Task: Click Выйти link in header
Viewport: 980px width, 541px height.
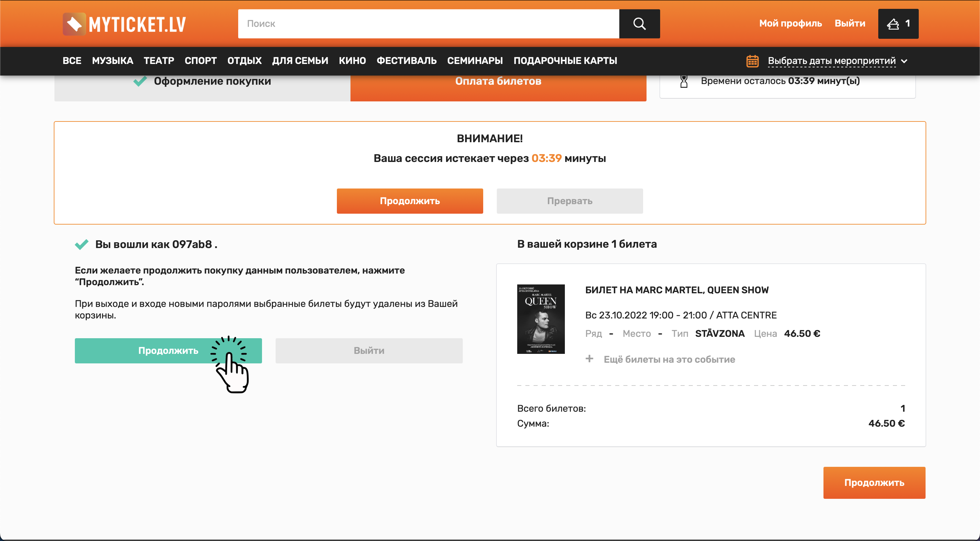Action: [x=850, y=23]
